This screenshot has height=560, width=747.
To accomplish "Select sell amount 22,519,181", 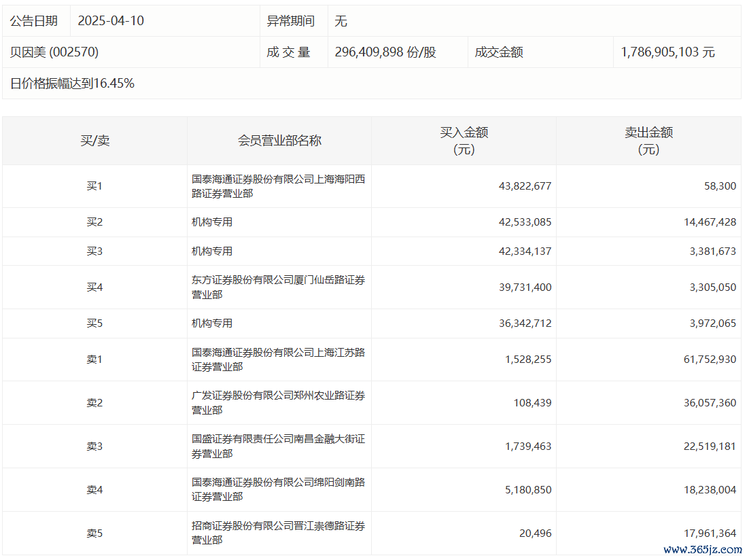I will point(710,447).
